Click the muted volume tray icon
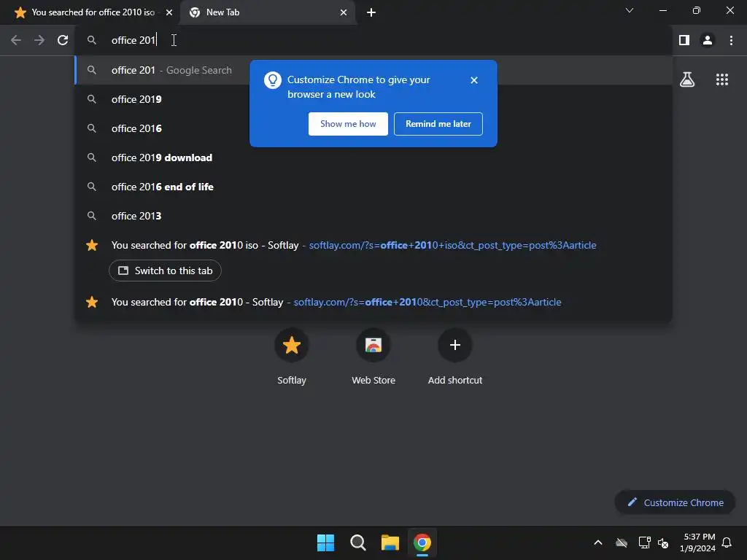747x560 pixels. click(x=662, y=542)
